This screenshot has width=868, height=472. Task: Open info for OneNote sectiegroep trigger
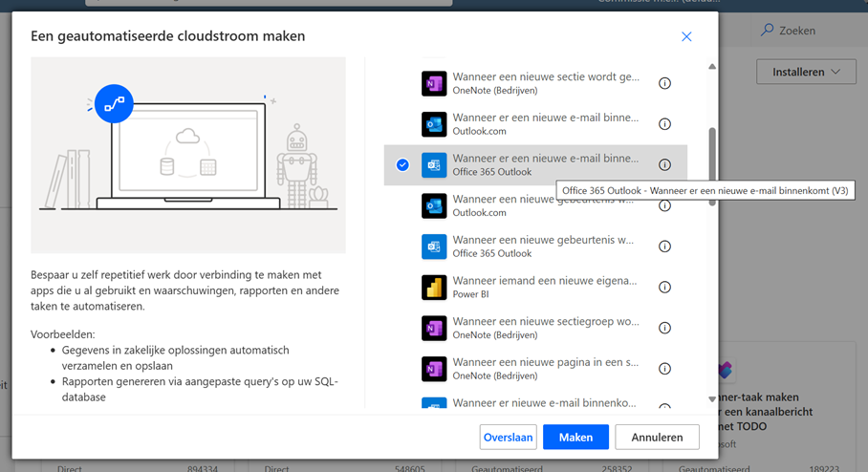[x=664, y=328]
